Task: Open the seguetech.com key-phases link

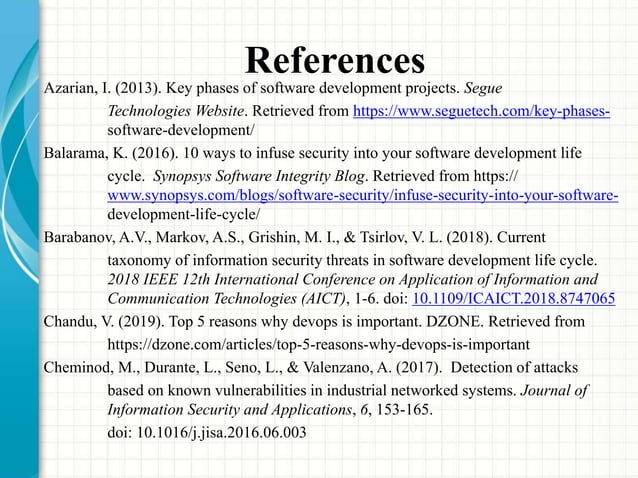Action: pos(481,111)
